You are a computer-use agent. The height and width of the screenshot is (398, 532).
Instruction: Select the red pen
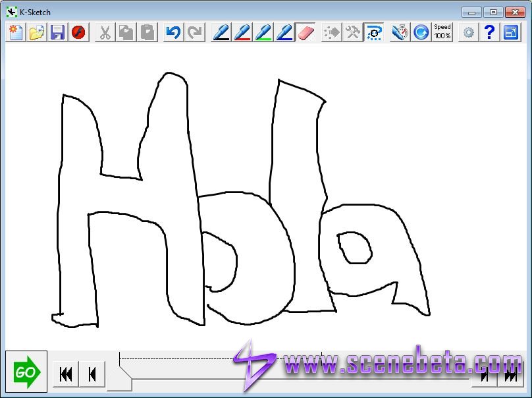241,32
